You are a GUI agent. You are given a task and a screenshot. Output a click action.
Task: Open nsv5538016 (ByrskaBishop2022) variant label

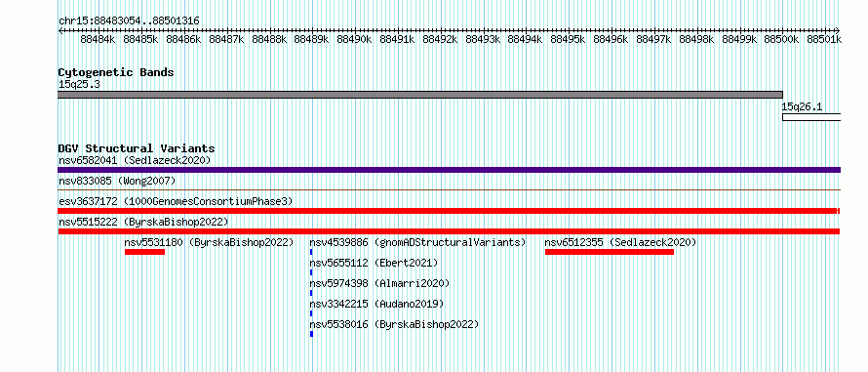pos(394,324)
